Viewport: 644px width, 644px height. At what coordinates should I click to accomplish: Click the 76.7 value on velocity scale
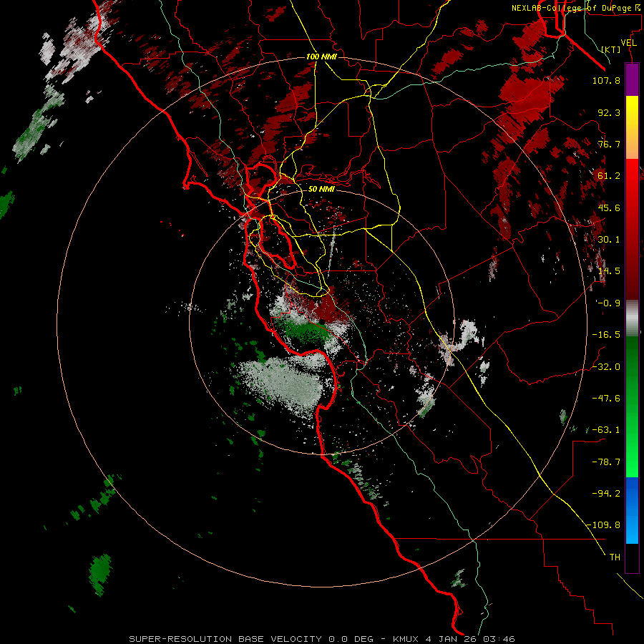pos(609,144)
